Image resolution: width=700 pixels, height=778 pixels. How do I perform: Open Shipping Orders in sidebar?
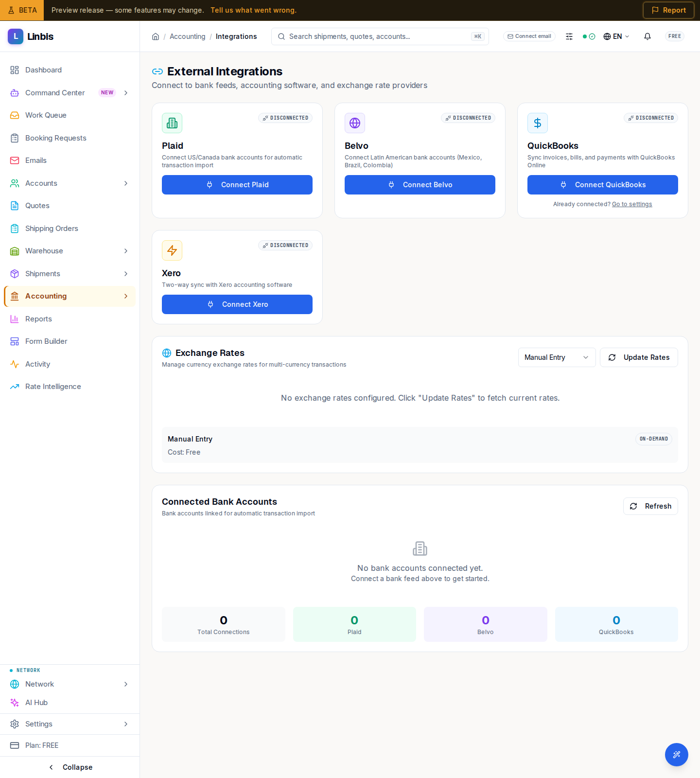click(70, 229)
